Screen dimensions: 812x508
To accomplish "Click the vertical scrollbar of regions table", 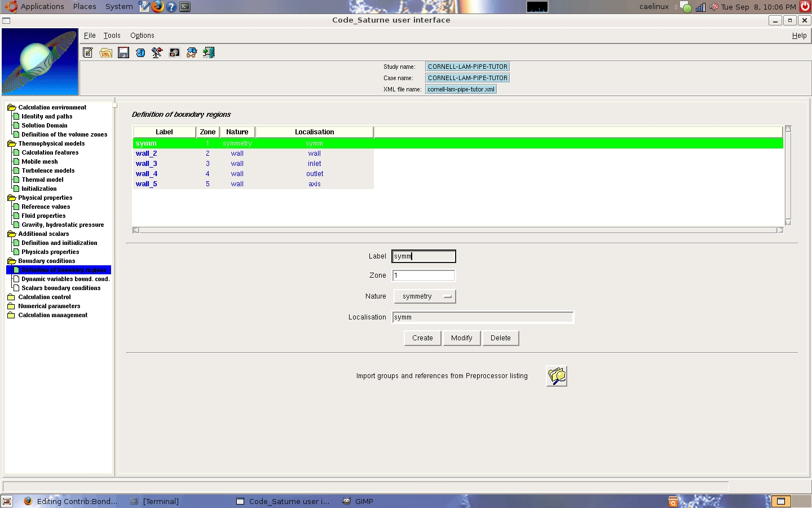I will coord(788,176).
